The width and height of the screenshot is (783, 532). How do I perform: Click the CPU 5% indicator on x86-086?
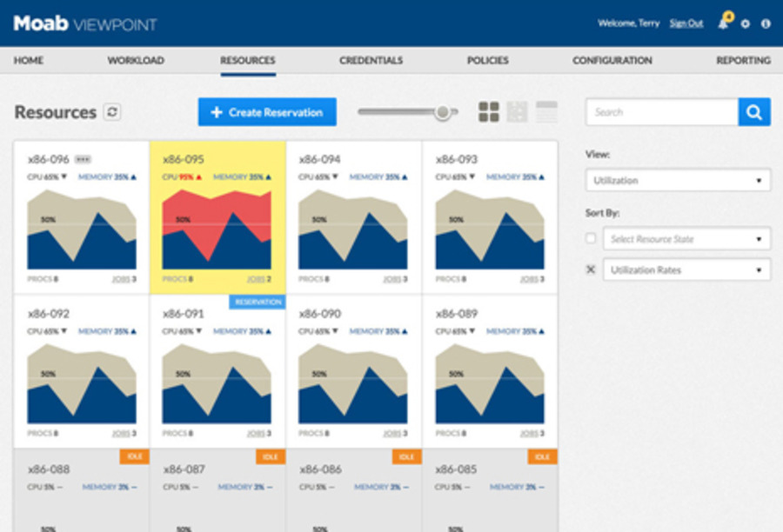point(317,487)
